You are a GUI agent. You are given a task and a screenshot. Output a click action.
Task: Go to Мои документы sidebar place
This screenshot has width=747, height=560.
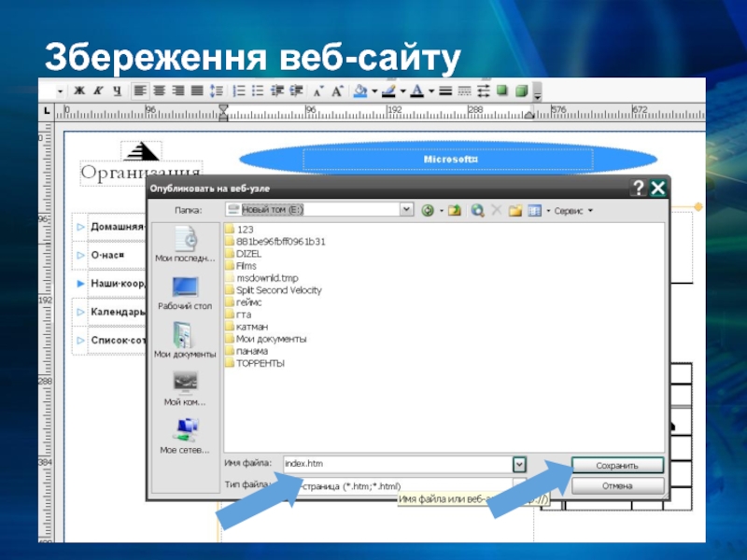(x=185, y=341)
